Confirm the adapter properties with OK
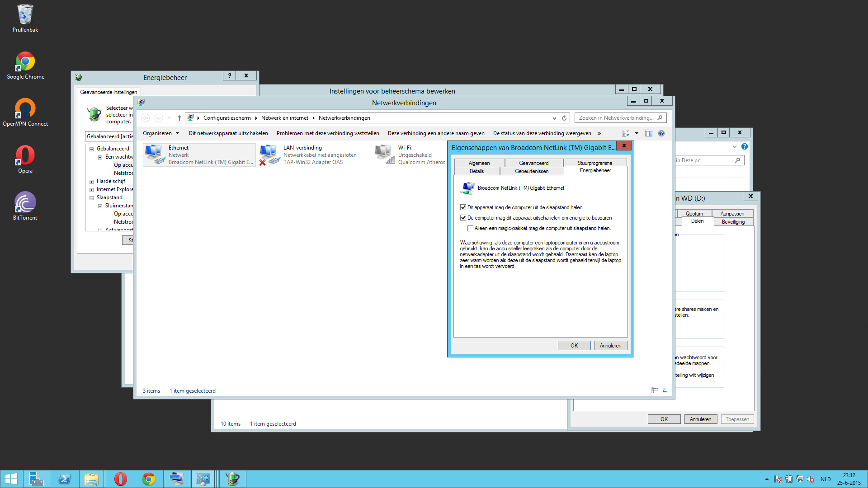 point(574,345)
